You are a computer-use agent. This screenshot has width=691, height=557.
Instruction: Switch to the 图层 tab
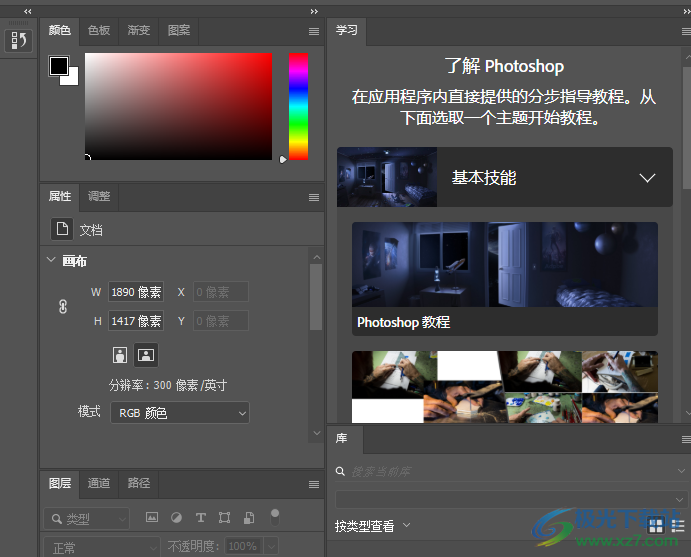(x=60, y=483)
